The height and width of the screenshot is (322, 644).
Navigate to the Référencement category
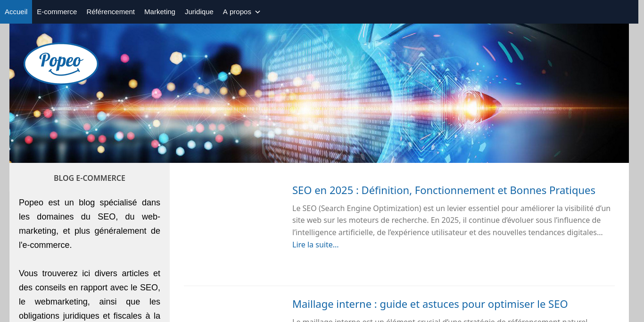pos(110,12)
